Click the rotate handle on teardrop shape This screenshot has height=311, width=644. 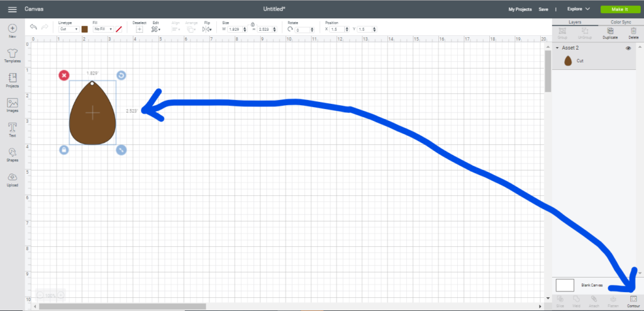coord(121,76)
